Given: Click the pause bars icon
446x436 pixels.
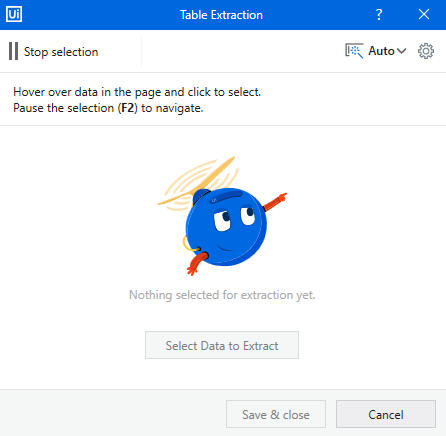Looking at the screenshot, I should (x=13, y=51).
